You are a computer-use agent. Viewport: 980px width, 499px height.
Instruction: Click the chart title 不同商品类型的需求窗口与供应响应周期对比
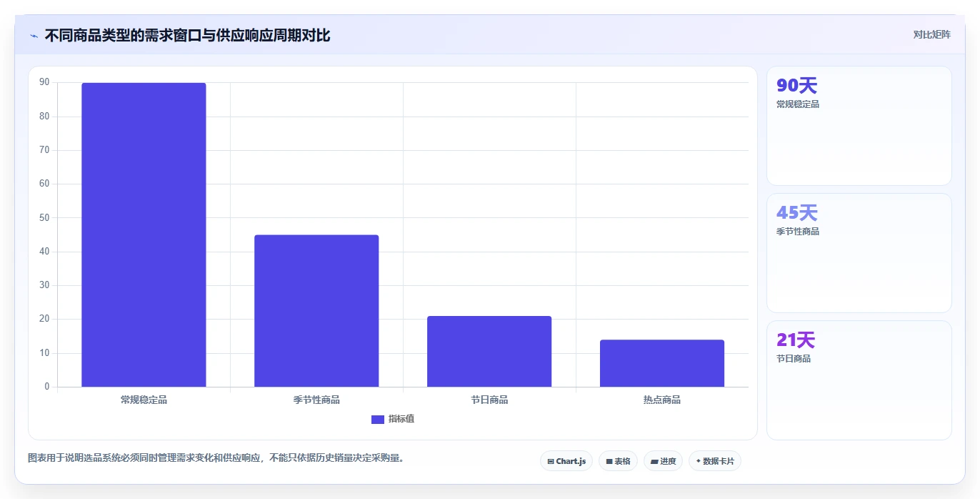point(187,35)
